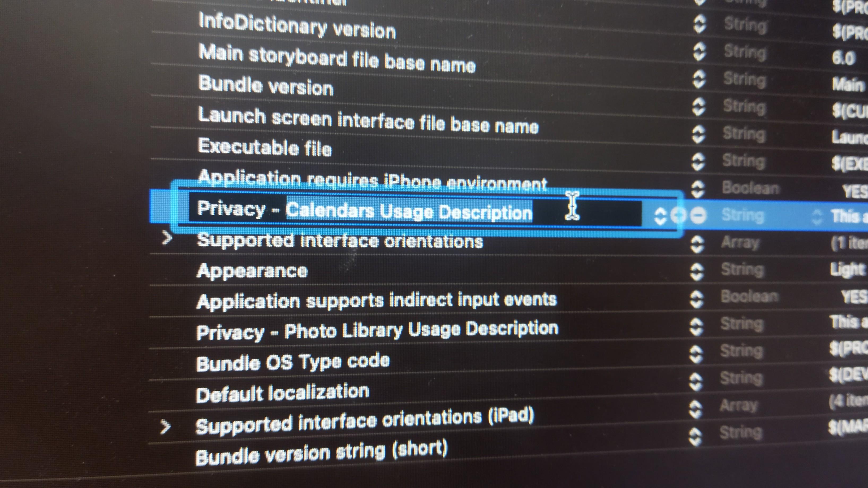Click the 'Boolean' type in iPhone environment row
This screenshot has height=488, width=868.
(750, 188)
